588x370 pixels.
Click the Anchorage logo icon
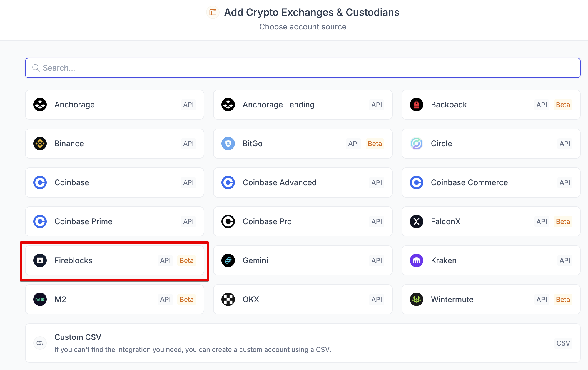[40, 105]
